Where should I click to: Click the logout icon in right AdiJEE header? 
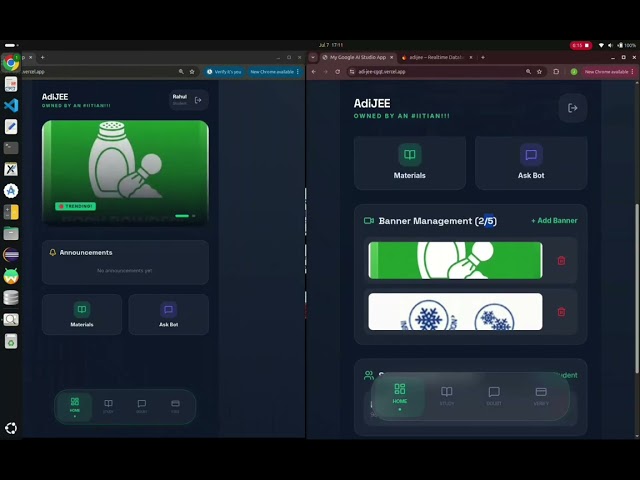(x=573, y=108)
